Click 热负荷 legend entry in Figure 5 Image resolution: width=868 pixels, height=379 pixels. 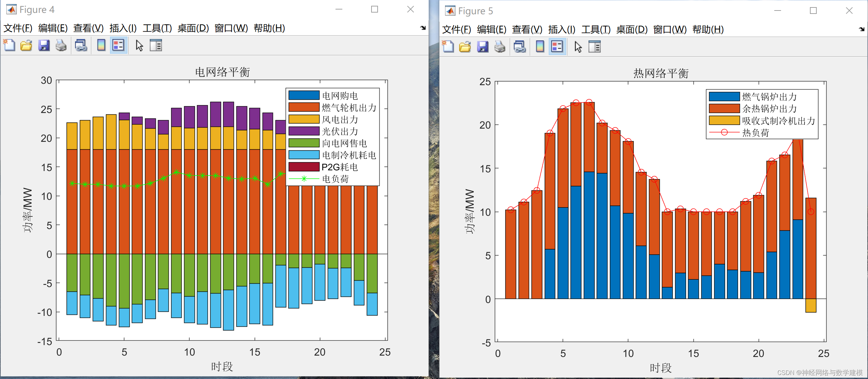(755, 133)
